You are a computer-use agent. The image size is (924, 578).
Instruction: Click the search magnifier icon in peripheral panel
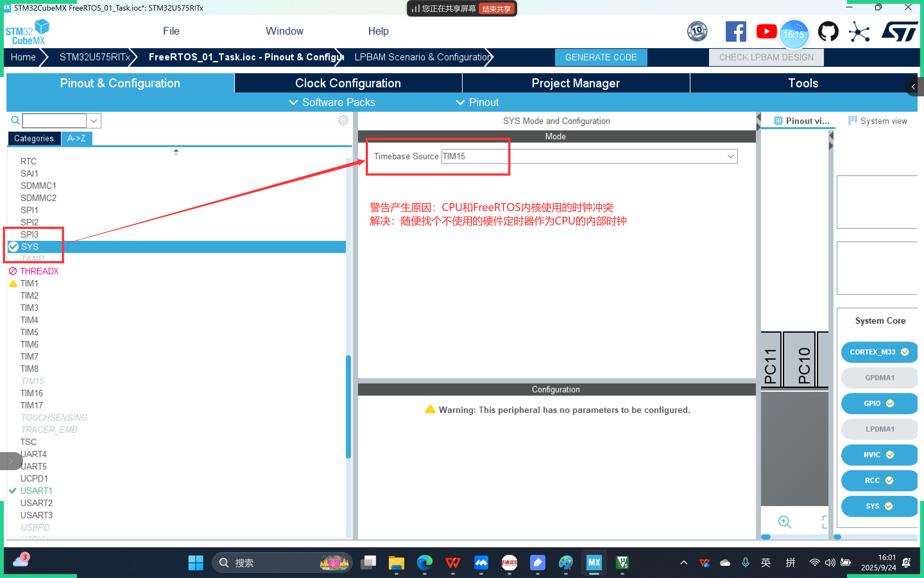pos(15,120)
